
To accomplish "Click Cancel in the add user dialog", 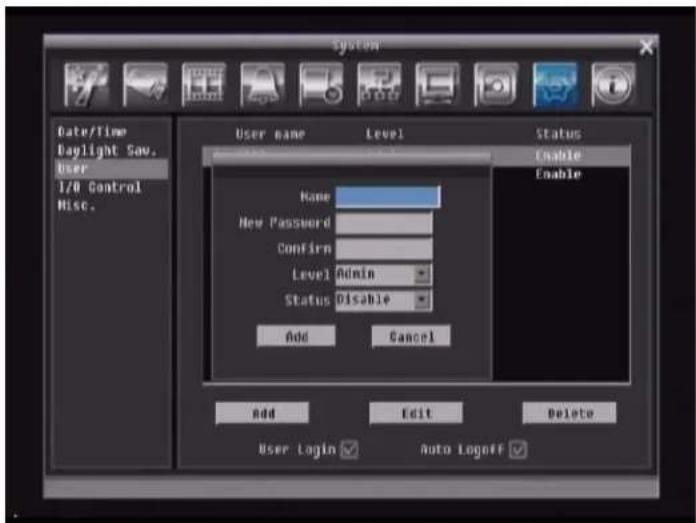I will tap(411, 336).
